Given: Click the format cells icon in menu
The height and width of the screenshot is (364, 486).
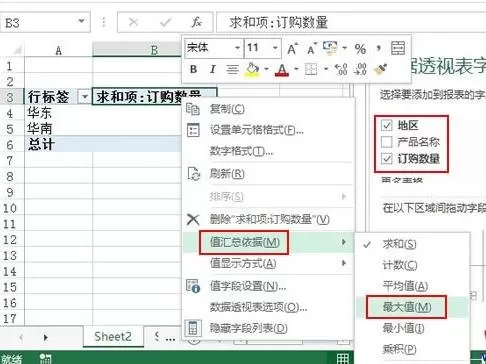Looking at the screenshot, I should tap(193, 130).
